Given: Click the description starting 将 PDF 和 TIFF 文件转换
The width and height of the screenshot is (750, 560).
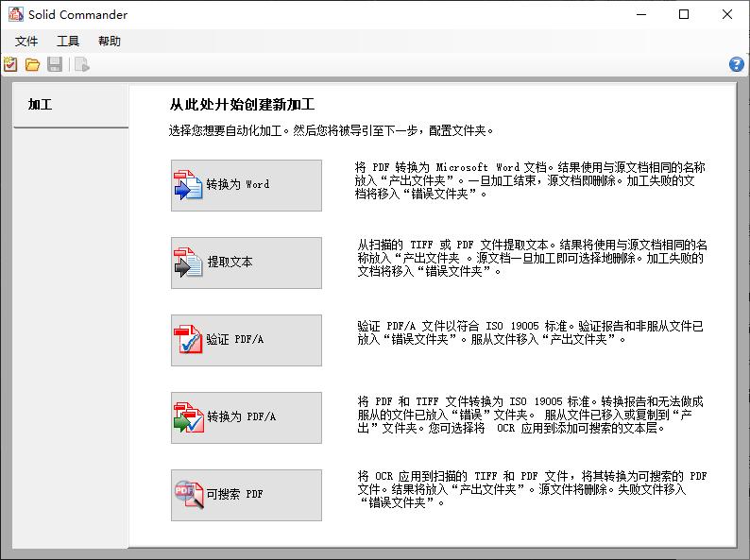Looking at the screenshot, I should pyautogui.click(x=530, y=415).
